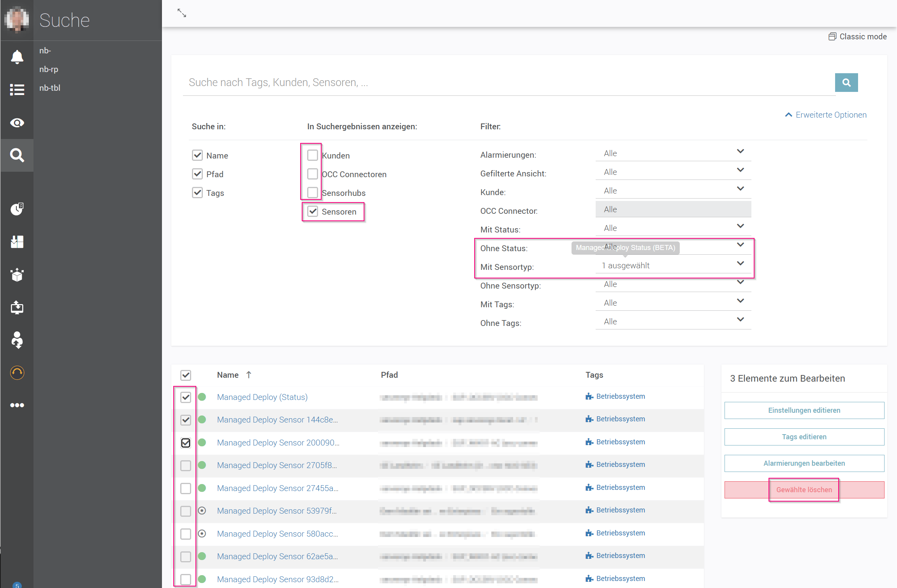Click the expand fullscreen arrows icon
897x588 pixels.
(182, 13)
